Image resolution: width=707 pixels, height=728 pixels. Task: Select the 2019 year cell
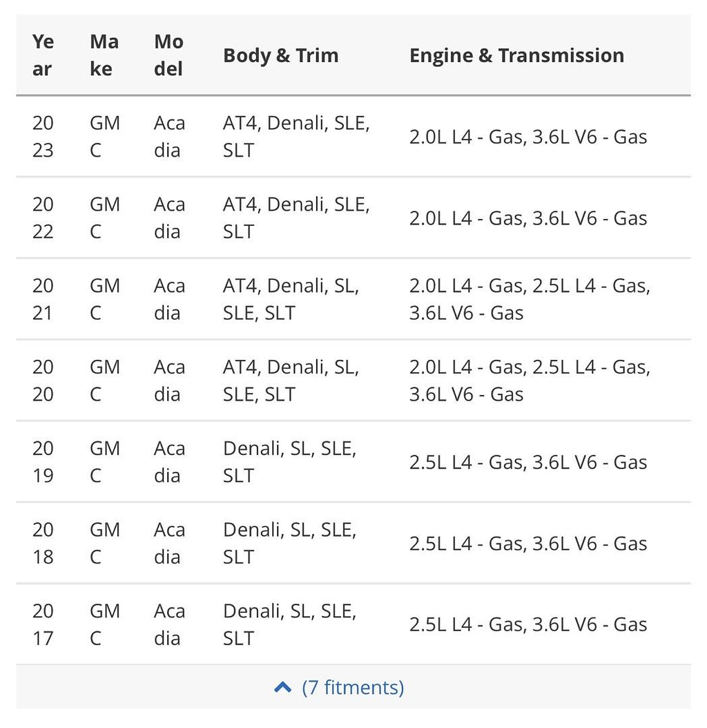click(x=43, y=461)
